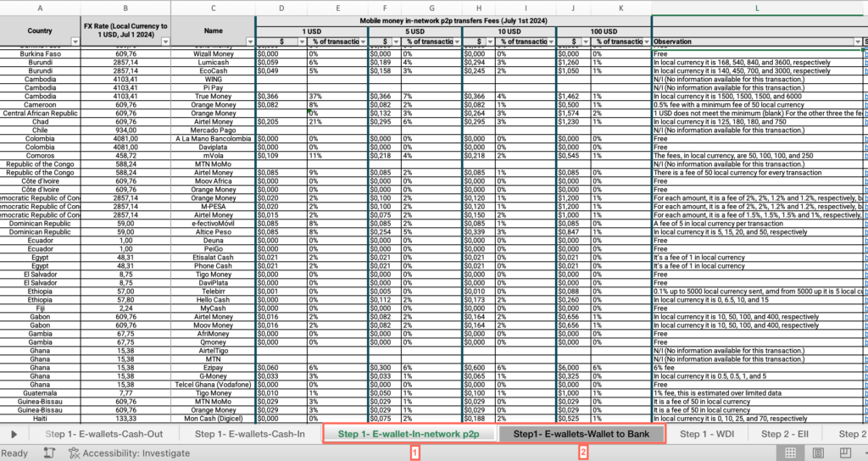Open the 100 USD dollar filter dropdown
Viewport: 868px width, 461px height.
(586, 42)
